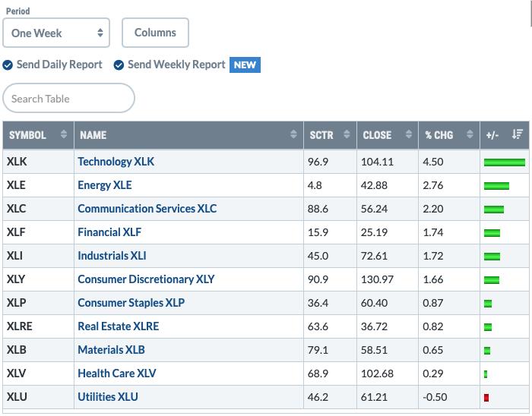The width and height of the screenshot is (532, 416).
Task: Open Health Care XLV link
Action: [117, 373]
